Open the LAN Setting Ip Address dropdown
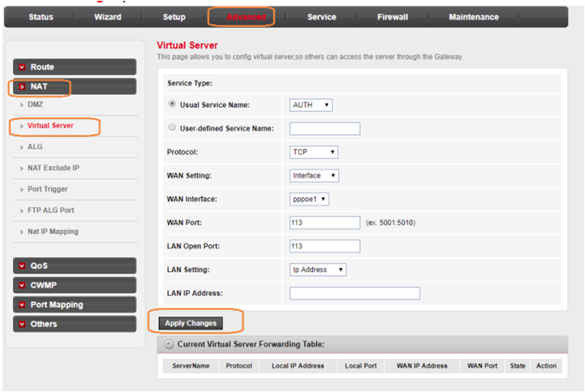This screenshot has height=392, width=585. pos(318,269)
